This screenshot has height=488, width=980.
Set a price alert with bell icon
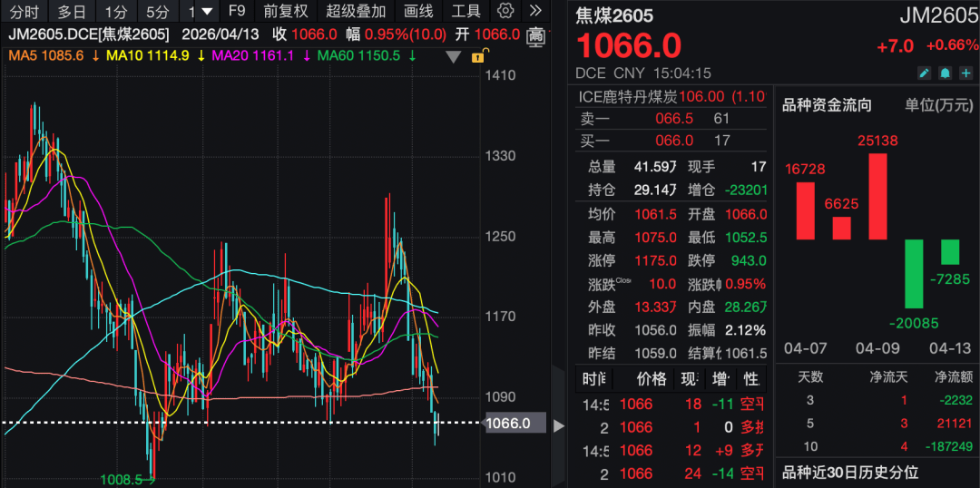click(x=945, y=73)
